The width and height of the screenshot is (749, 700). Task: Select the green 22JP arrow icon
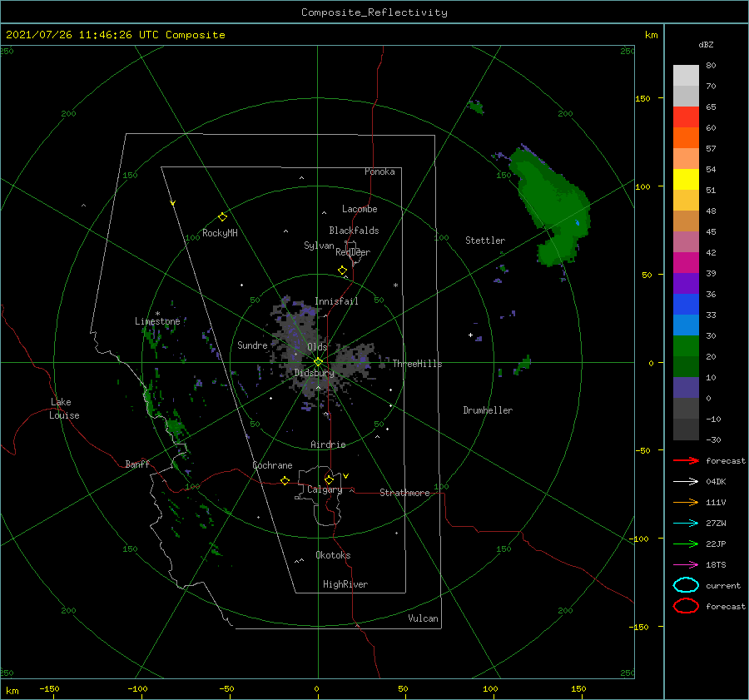pyautogui.click(x=686, y=544)
